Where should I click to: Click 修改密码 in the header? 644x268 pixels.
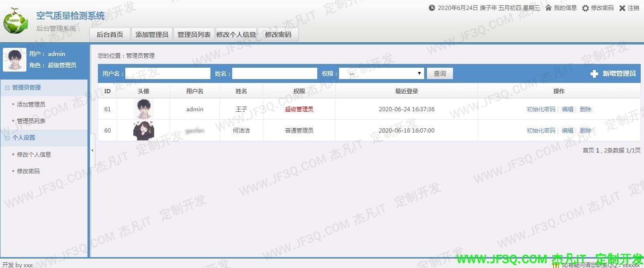pyautogui.click(x=602, y=8)
